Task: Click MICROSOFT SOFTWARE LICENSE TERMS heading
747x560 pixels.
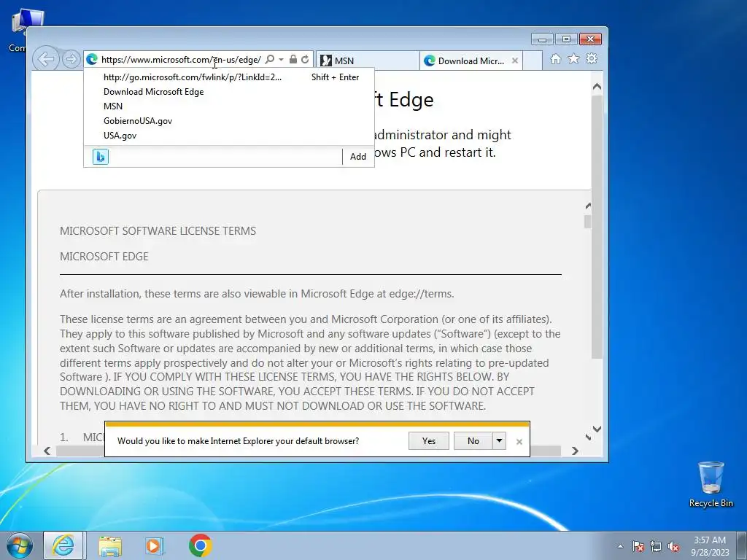Action: coord(158,231)
